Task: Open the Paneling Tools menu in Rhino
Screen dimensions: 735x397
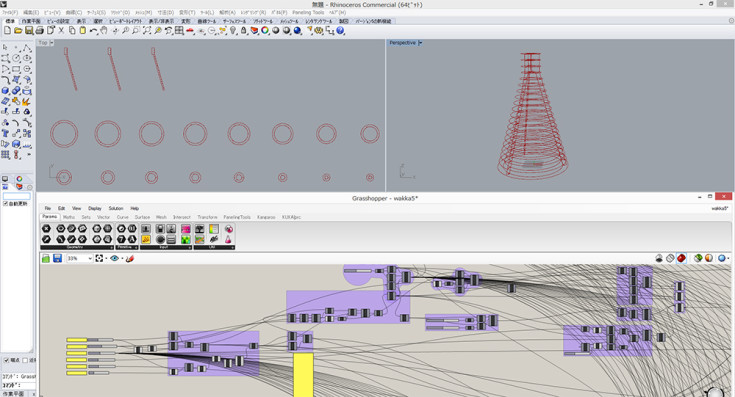Action: pyautogui.click(x=308, y=13)
